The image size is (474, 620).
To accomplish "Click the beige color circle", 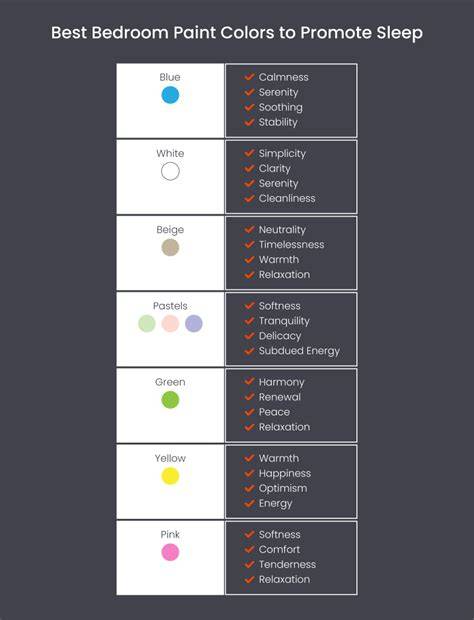I will click(170, 248).
